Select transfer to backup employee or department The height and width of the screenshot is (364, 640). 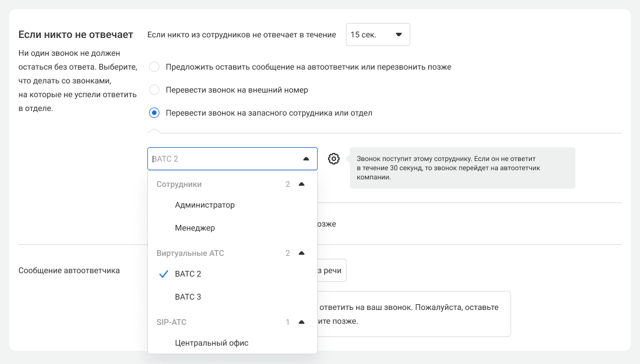click(154, 113)
